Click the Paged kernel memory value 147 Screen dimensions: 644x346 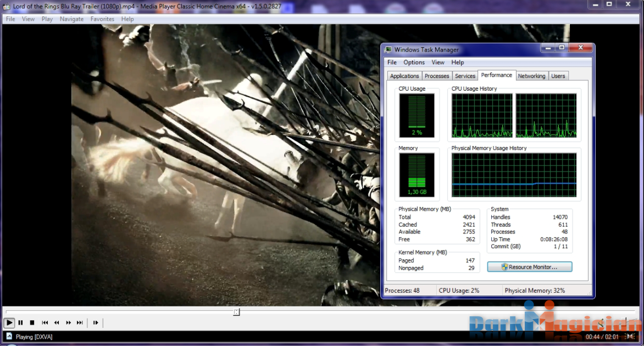click(470, 260)
